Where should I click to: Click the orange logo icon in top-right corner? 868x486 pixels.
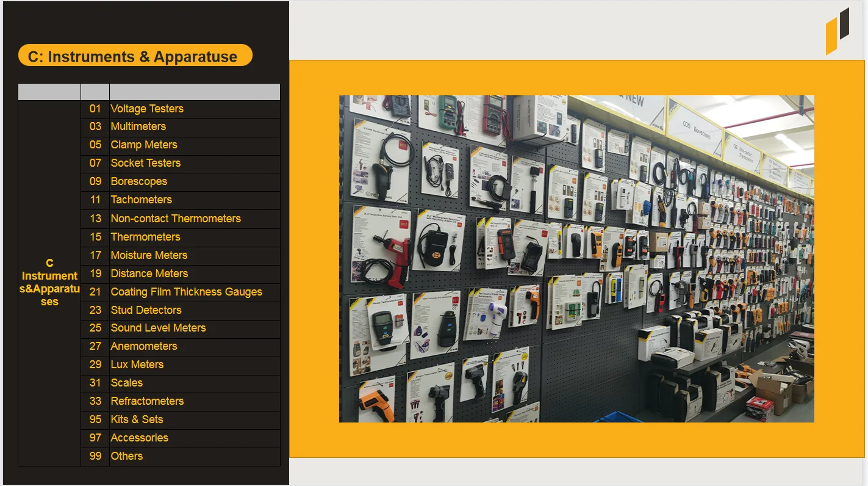pos(837,31)
